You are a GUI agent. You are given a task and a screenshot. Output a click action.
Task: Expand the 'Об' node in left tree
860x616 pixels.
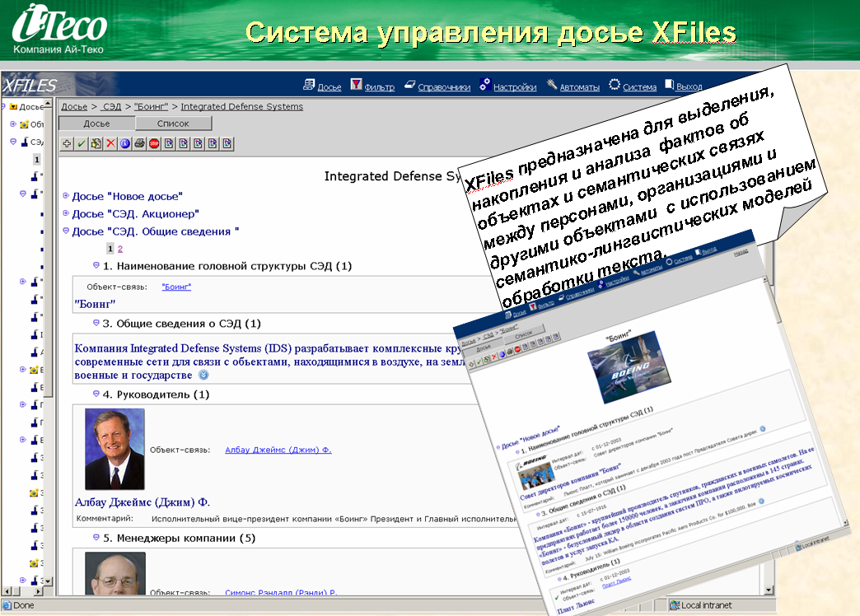[13, 124]
